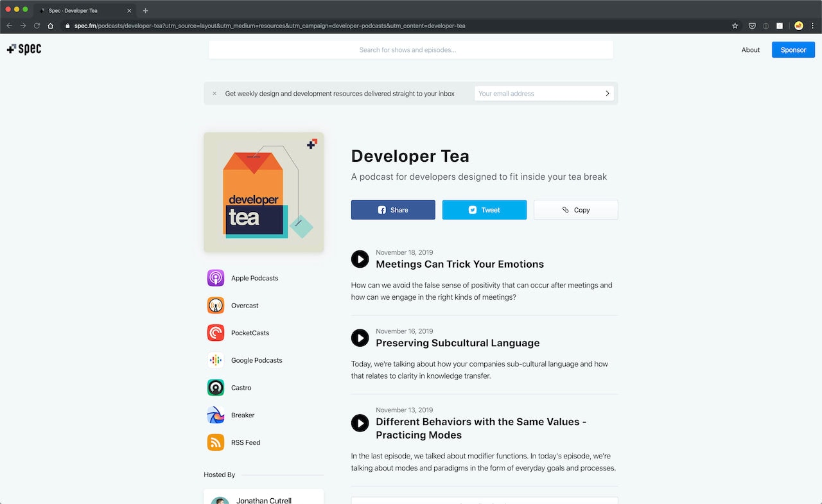The height and width of the screenshot is (504, 822).
Task: Open the About link
Action: coord(751,49)
